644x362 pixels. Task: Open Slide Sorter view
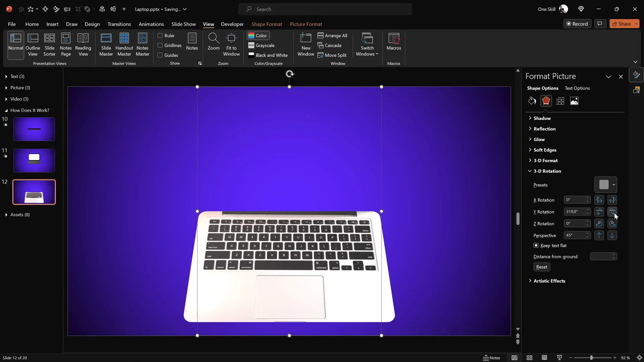(49, 45)
